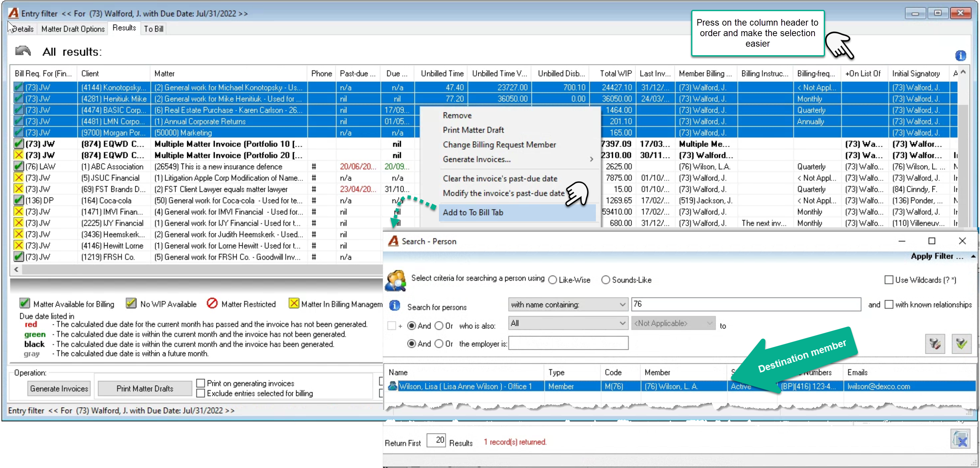The width and height of the screenshot is (980, 468).
Task: Click the Print Matter Drafts button
Action: 145,389
